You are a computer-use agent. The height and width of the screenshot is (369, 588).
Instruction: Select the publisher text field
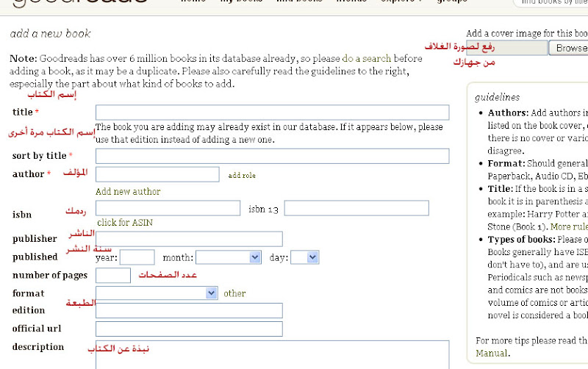click(189, 239)
